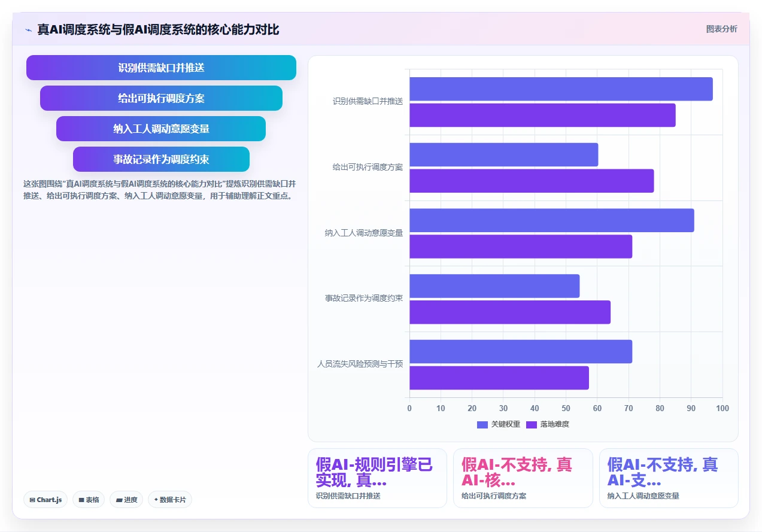The height and width of the screenshot is (532, 762).
Task: Select the 事故记录作为调度约束 funnel pill
Action: pyautogui.click(x=161, y=159)
